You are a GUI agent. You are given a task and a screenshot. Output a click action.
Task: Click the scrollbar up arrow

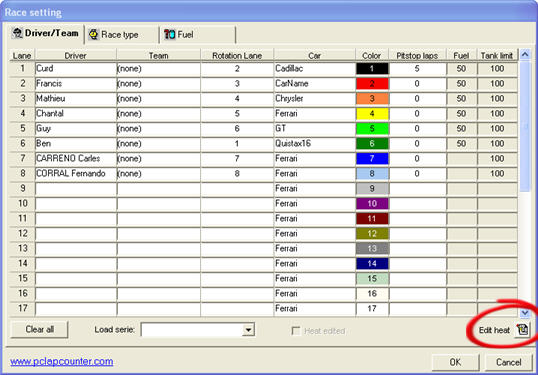pos(525,54)
